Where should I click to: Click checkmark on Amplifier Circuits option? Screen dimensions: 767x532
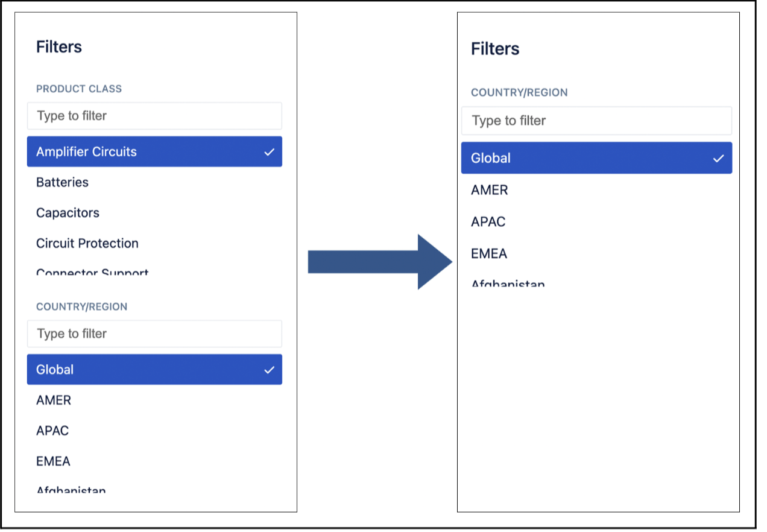pyautogui.click(x=269, y=152)
